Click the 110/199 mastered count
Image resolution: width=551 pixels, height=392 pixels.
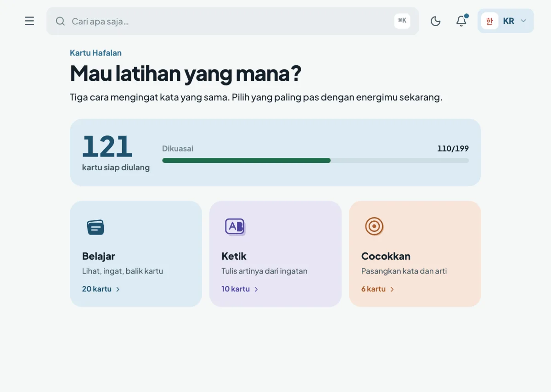click(x=453, y=149)
